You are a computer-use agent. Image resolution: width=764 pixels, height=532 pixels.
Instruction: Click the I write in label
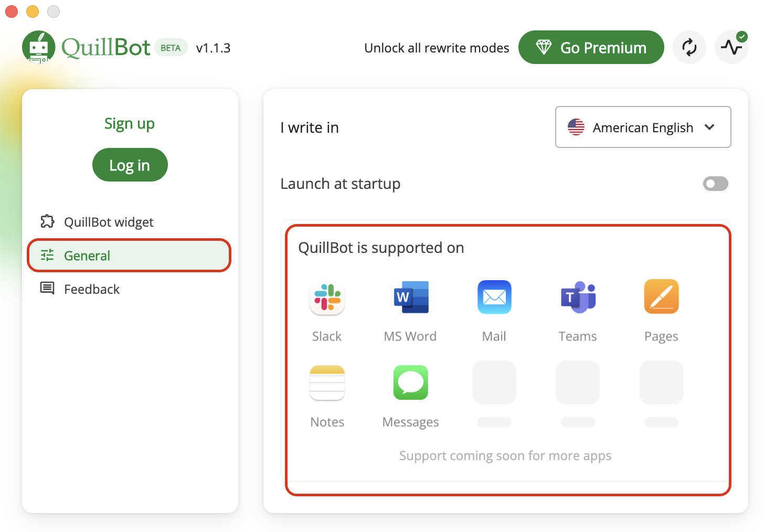310,127
